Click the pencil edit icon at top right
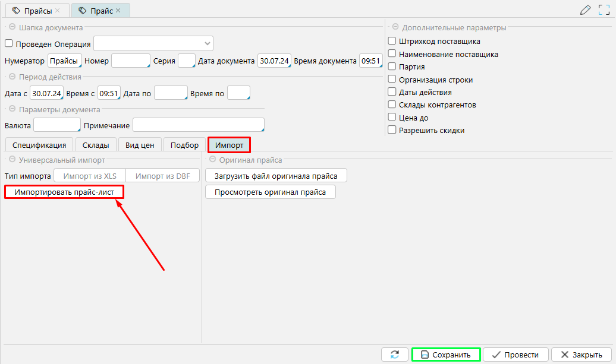This screenshot has width=616, height=364. pos(586,10)
